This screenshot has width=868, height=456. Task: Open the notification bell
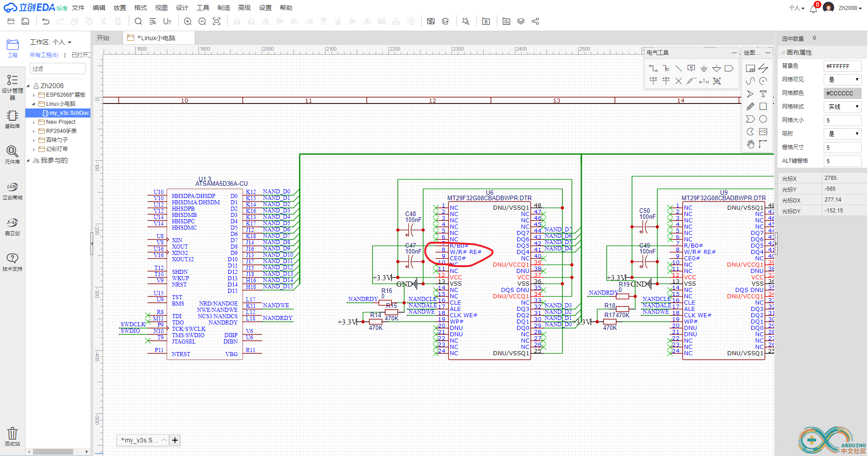pos(813,9)
